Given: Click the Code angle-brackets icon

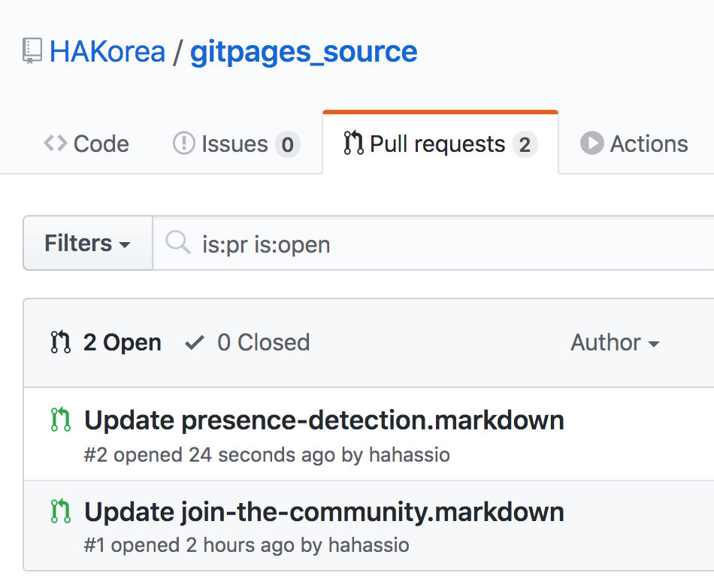Looking at the screenshot, I should point(56,144).
